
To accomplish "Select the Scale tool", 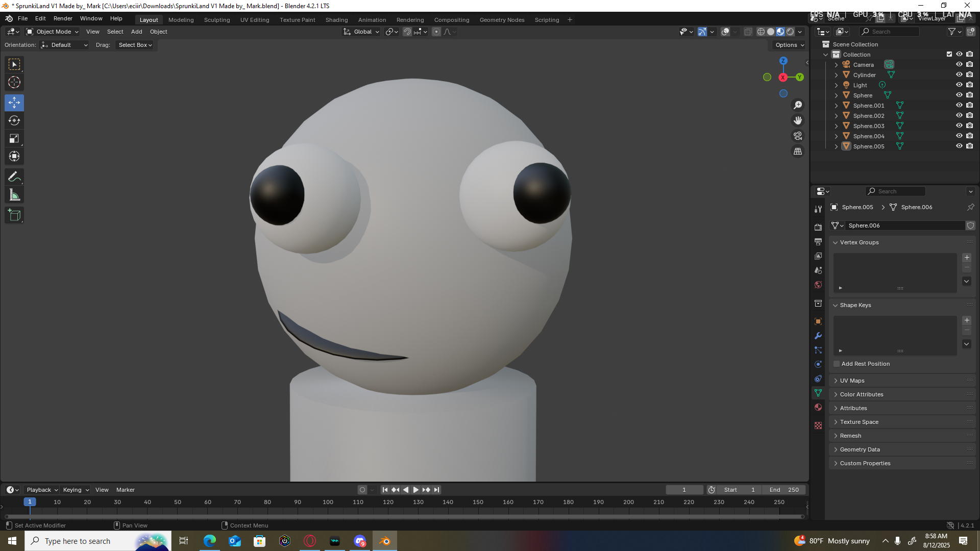I will [14, 139].
